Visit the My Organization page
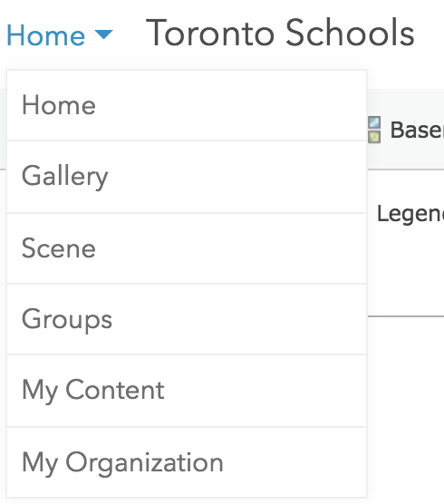This screenshot has height=504, width=444. click(x=187, y=462)
